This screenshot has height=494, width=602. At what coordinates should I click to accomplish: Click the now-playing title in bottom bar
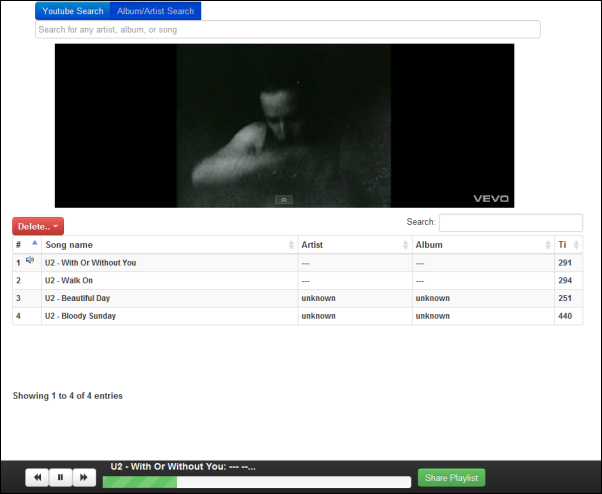point(183,467)
